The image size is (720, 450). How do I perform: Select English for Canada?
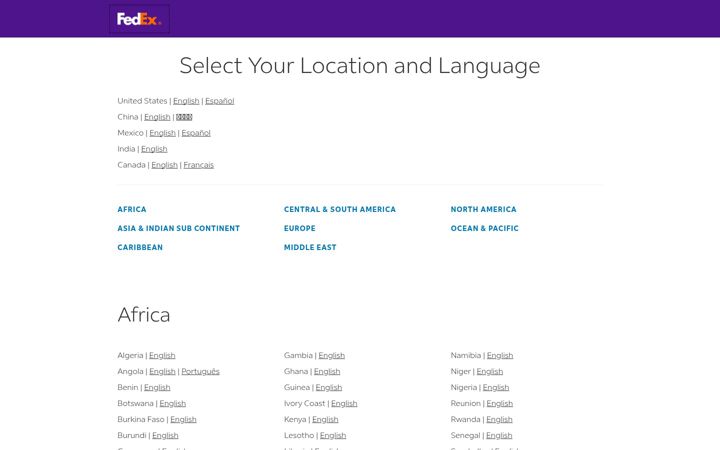164,165
